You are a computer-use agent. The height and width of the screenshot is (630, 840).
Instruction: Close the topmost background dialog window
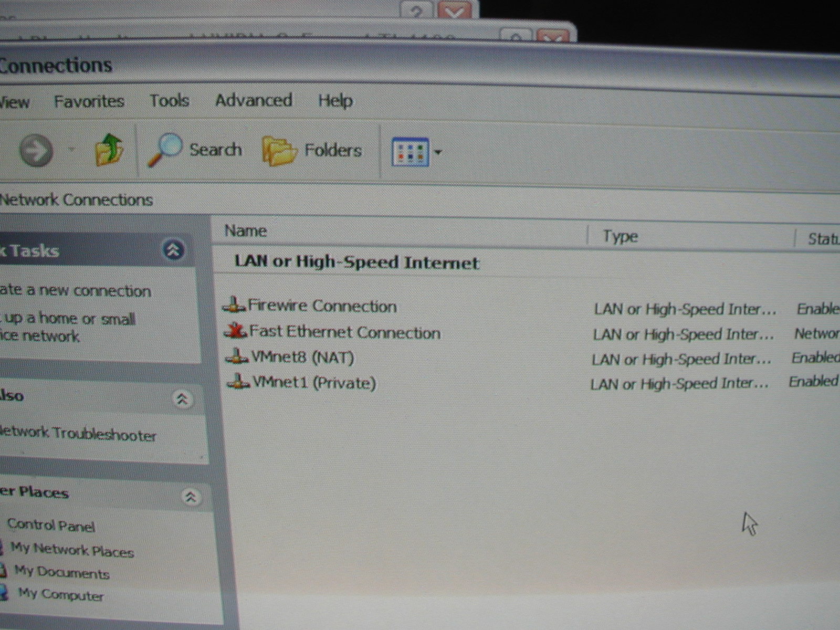[455, 10]
